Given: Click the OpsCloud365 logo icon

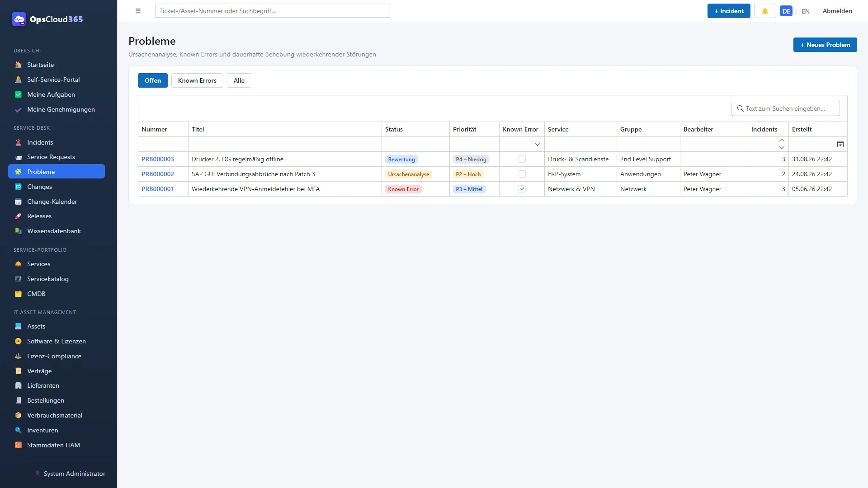Looking at the screenshot, I should [x=19, y=19].
